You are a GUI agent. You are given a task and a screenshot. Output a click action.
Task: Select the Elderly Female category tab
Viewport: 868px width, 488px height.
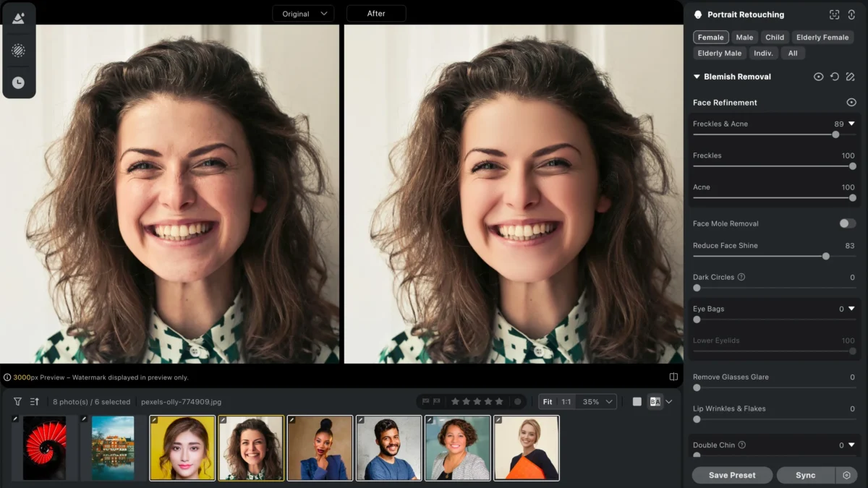[x=822, y=38]
